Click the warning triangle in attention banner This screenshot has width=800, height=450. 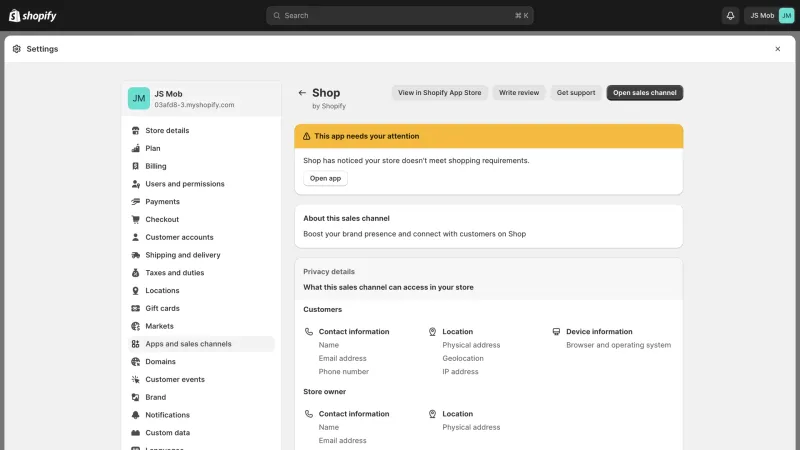(x=306, y=136)
